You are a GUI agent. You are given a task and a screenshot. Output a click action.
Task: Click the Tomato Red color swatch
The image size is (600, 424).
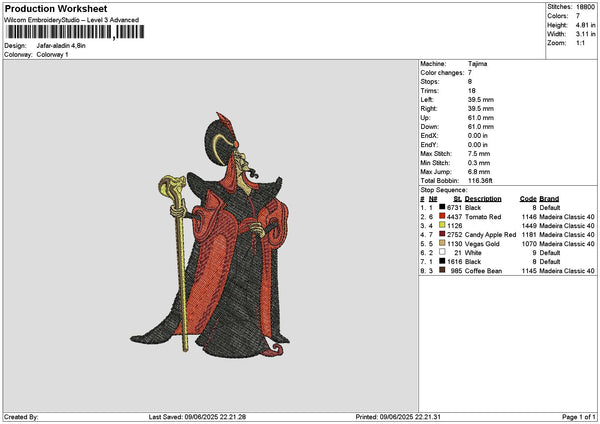tap(442, 216)
